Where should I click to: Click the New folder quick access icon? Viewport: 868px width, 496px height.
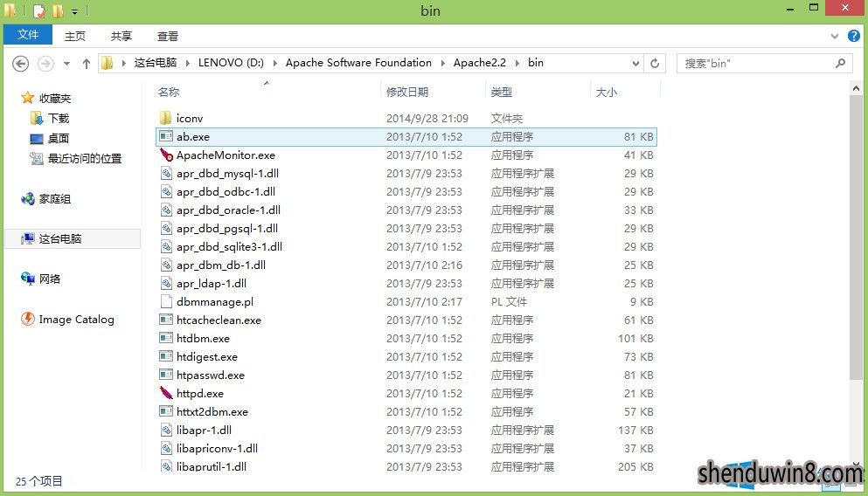pyautogui.click(x=58, y=10)
